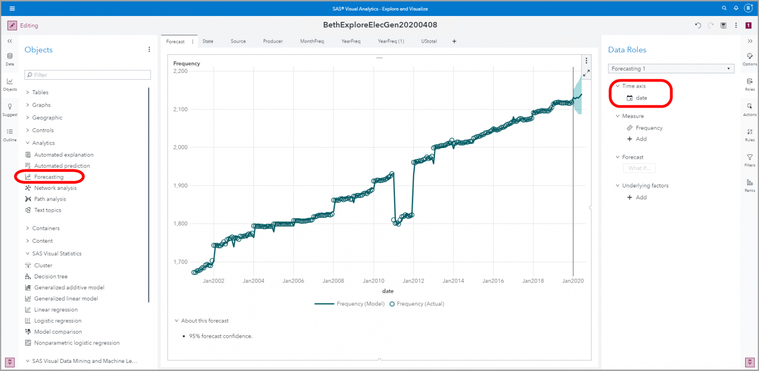Image resolution: width=759 pixels, height=371 pixels.
Task: Open the Roles pane icon
Action: (x=750, y=84)
